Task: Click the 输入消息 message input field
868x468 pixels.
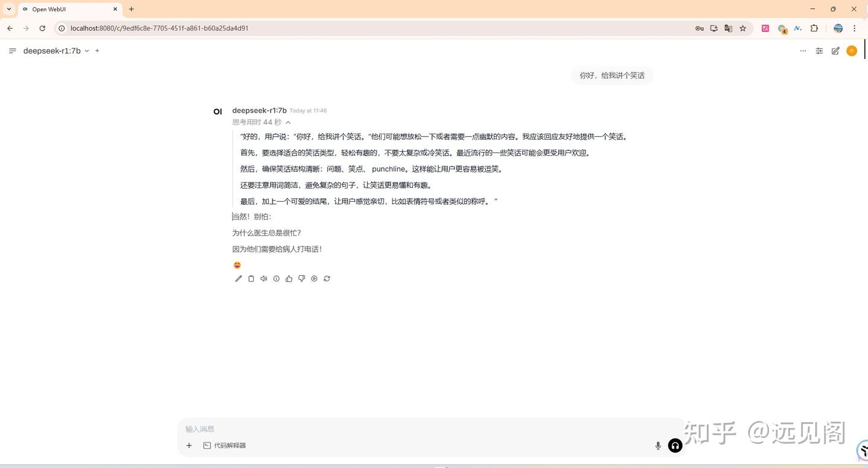Action: click(x=422, y=429)
